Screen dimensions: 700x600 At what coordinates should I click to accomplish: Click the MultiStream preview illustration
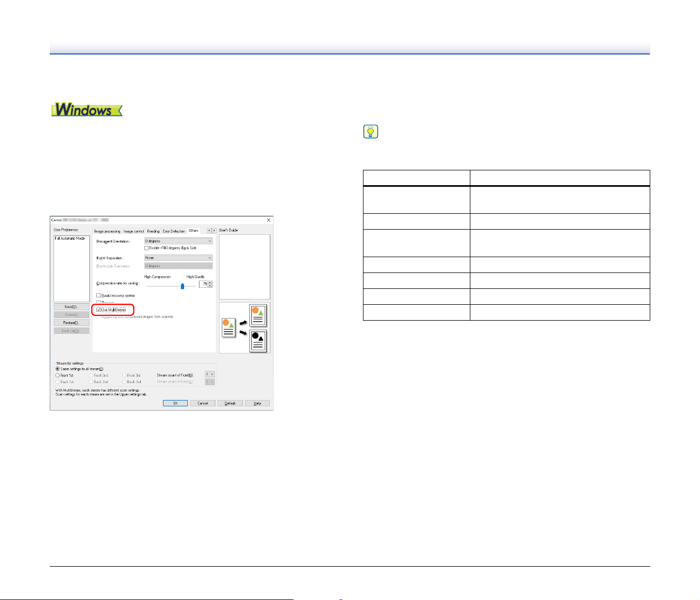244,328
